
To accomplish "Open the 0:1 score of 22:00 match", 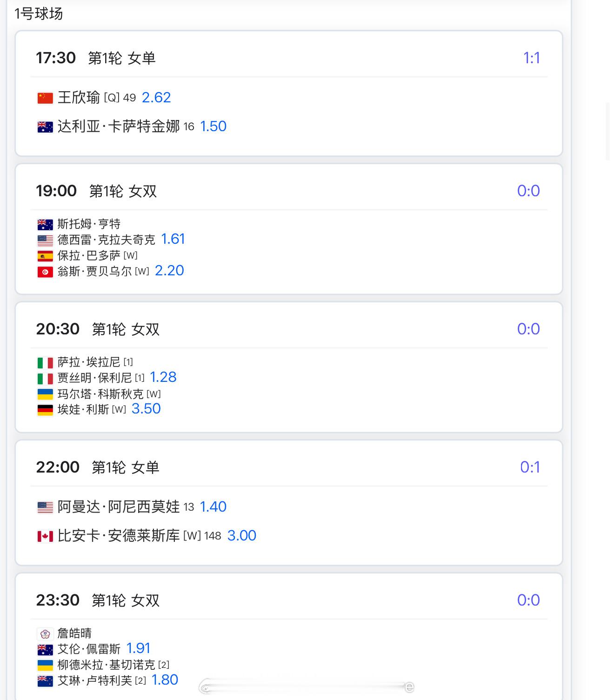I will point(530,467).
